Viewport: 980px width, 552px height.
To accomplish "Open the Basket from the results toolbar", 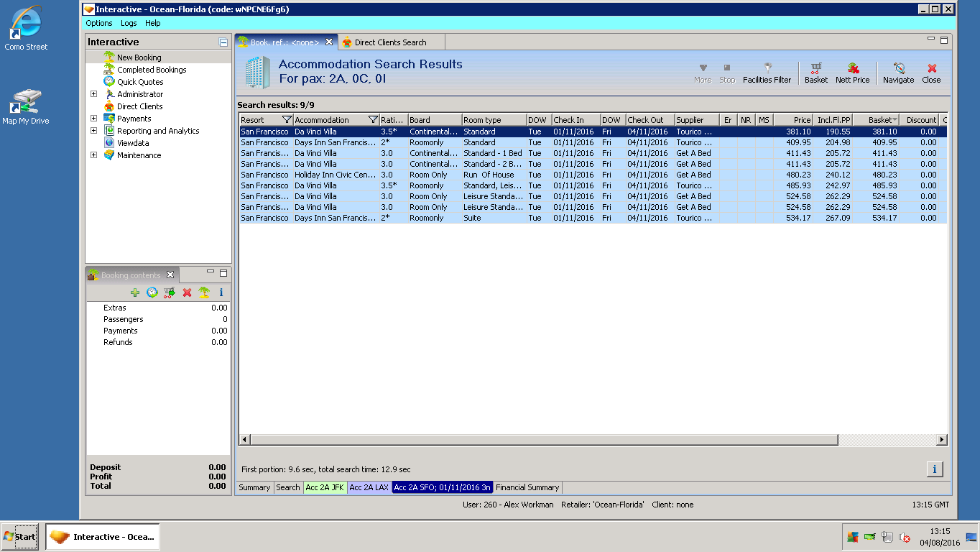I will click(815, 73).
